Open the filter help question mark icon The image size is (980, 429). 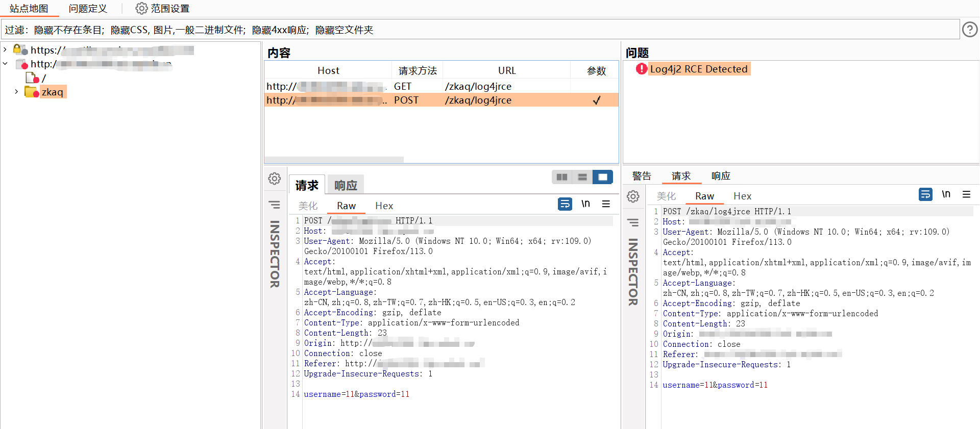[969, 30]
